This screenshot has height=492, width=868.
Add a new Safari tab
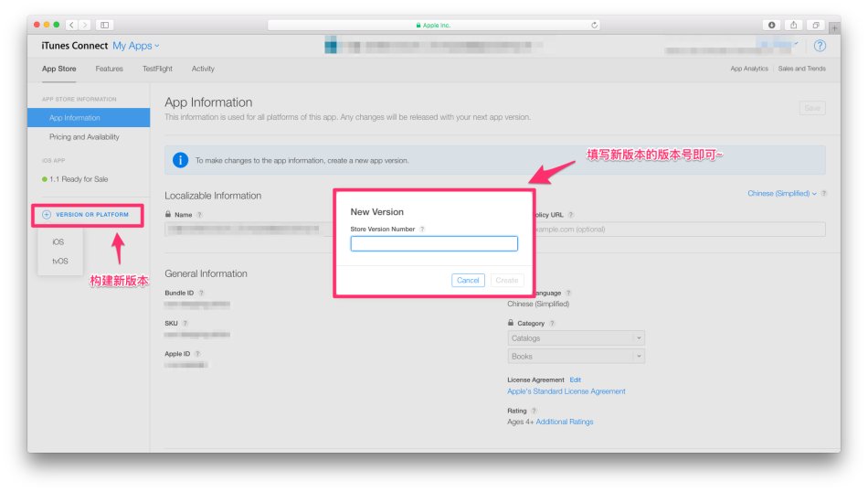[x=833, y=27]
